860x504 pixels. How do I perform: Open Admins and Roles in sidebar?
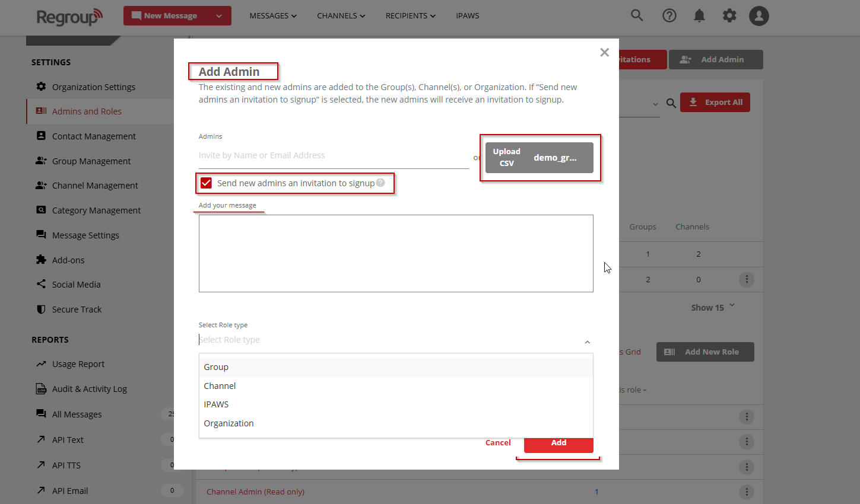click(87, 111)
